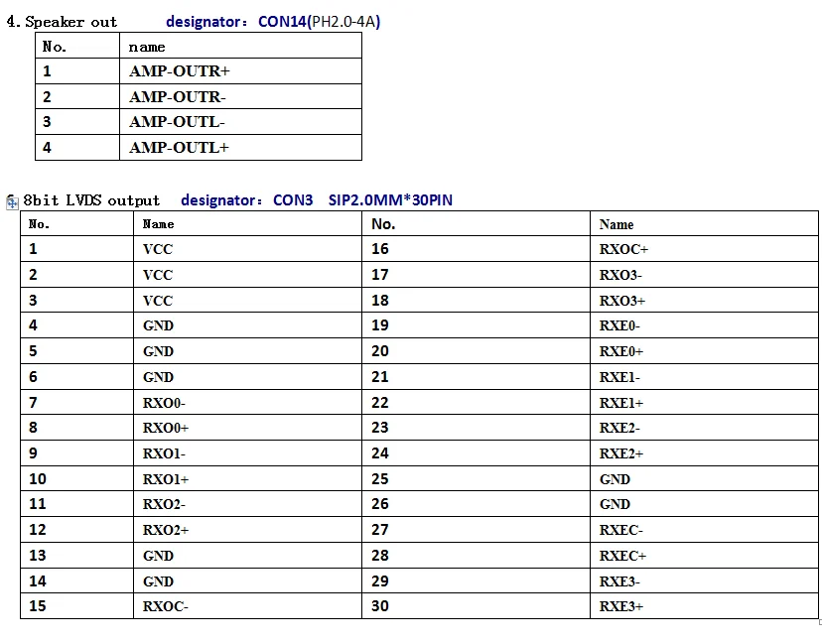Click pin number 15 cell
The height and width of the screenshot is (644, 822).
(x=77, y=606)
